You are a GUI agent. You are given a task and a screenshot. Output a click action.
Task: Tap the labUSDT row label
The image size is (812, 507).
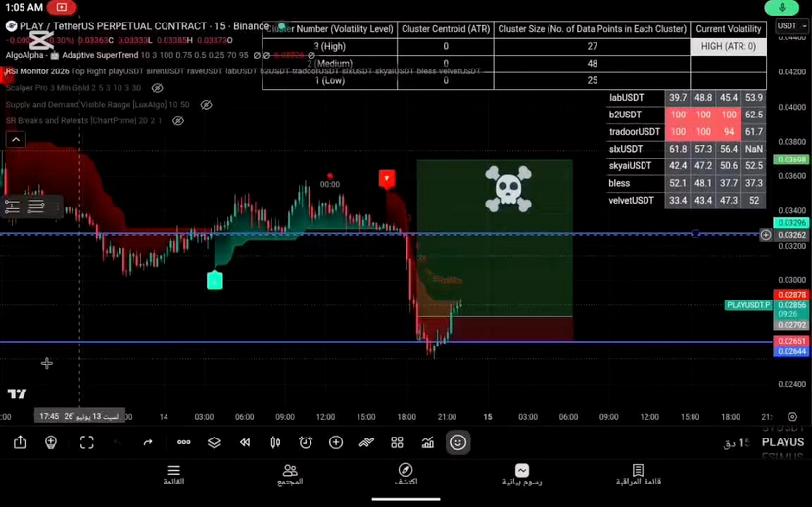point(627,98)
